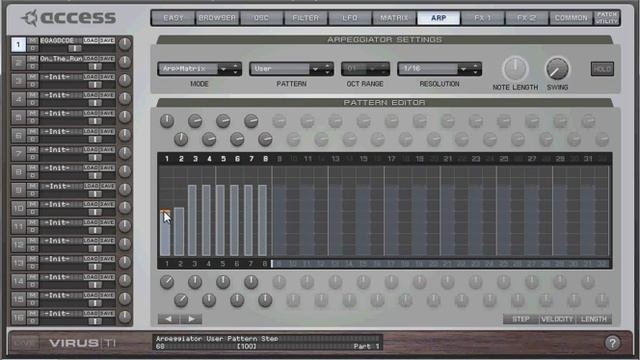Image resolution: width=640 pixels, height=360 pixels.
Task: Open the MODE dropdown showing Arp>Matrix
Action: [x=199, y=69]
